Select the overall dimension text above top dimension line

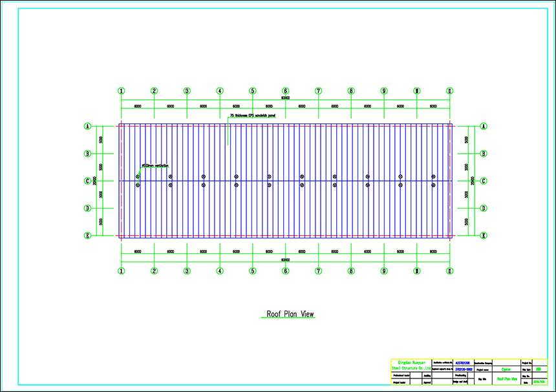click(x=285, y=98)
